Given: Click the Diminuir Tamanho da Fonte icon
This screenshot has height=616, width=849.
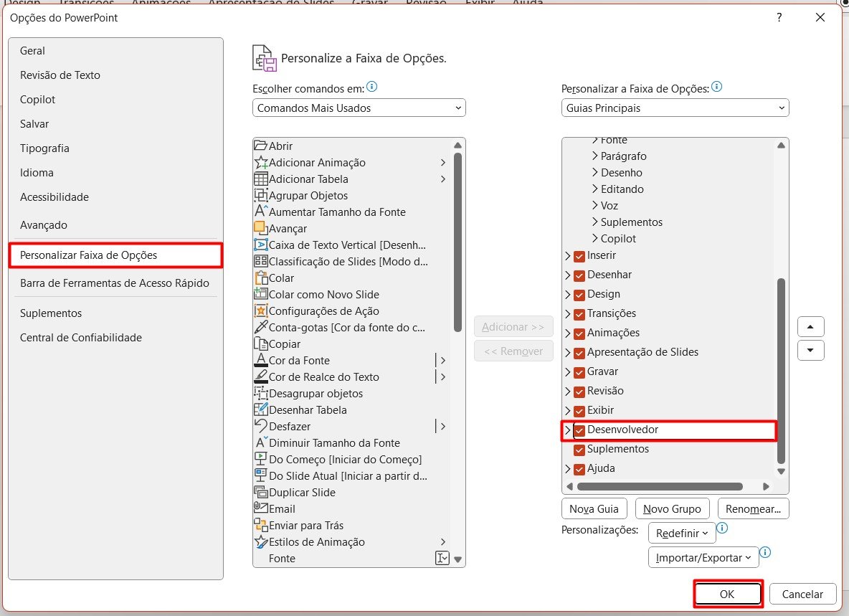Looking at the screenshot, I should pyautogui.click(x=260, y=442).
